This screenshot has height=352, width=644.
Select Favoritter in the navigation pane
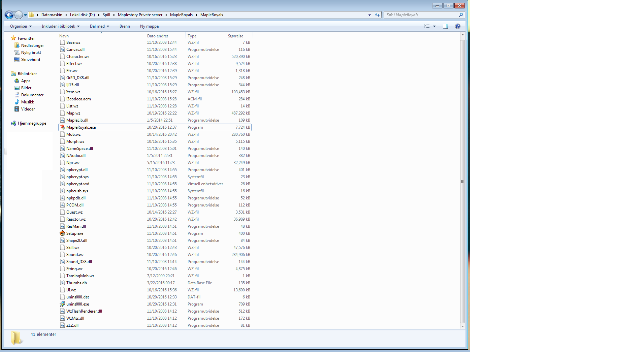tap(26, 38)
